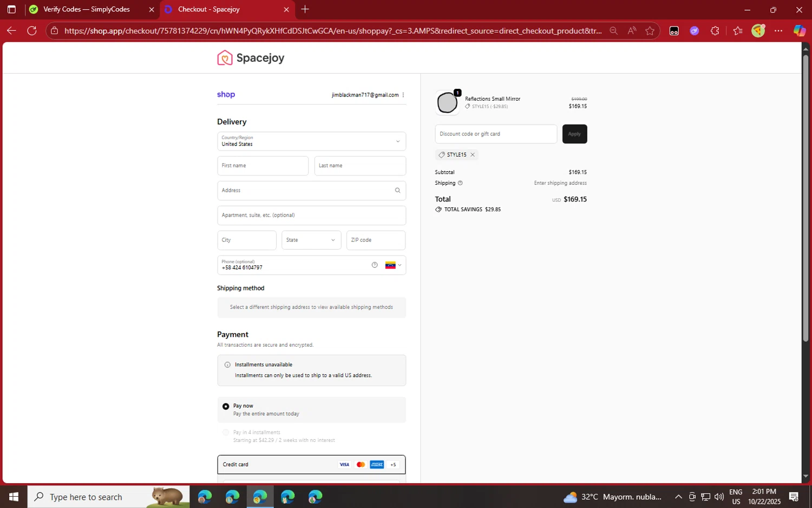Click the Shop pay logo
The width and height of the screenshot is (812, 508).
226,94
